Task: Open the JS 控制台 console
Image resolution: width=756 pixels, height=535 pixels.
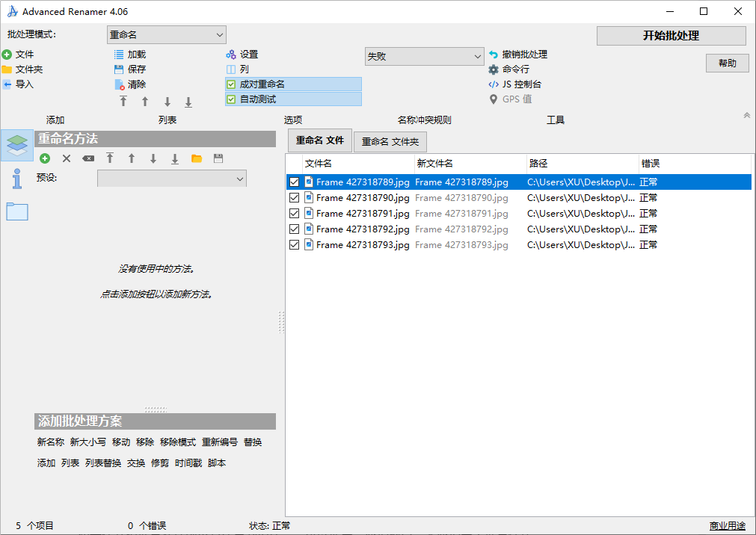Action: pos(494,84)
